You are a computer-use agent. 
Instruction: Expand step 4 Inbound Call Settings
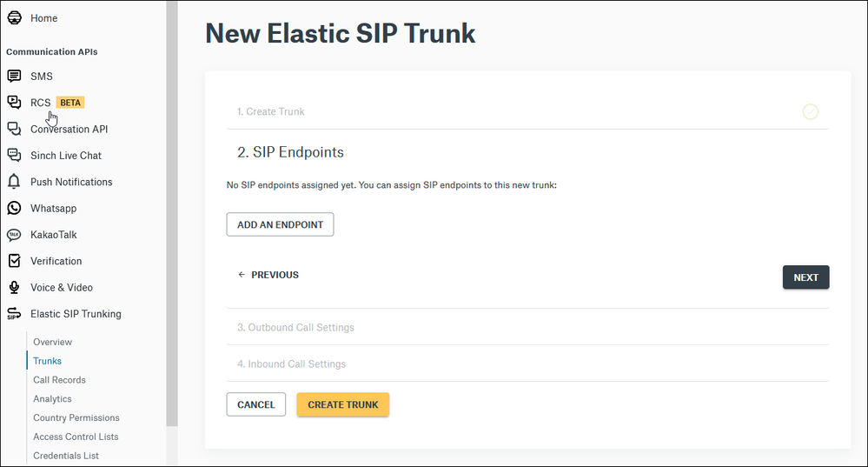point(527,364)
